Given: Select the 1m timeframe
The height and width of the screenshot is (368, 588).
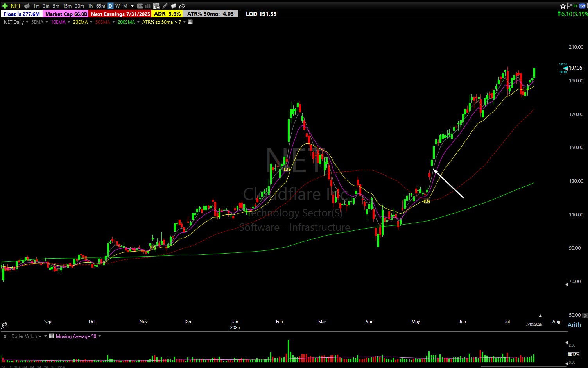Looking at the screenshot, I should click(x=36, y=6).
